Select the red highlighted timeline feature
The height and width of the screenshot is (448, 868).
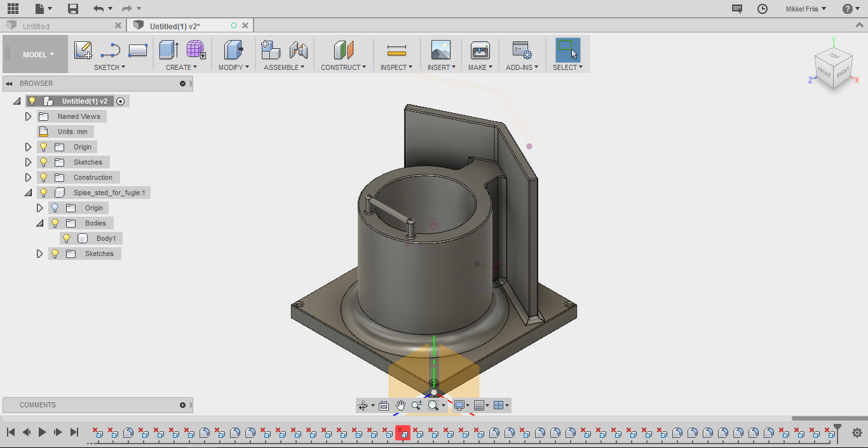tap(403, 433)
